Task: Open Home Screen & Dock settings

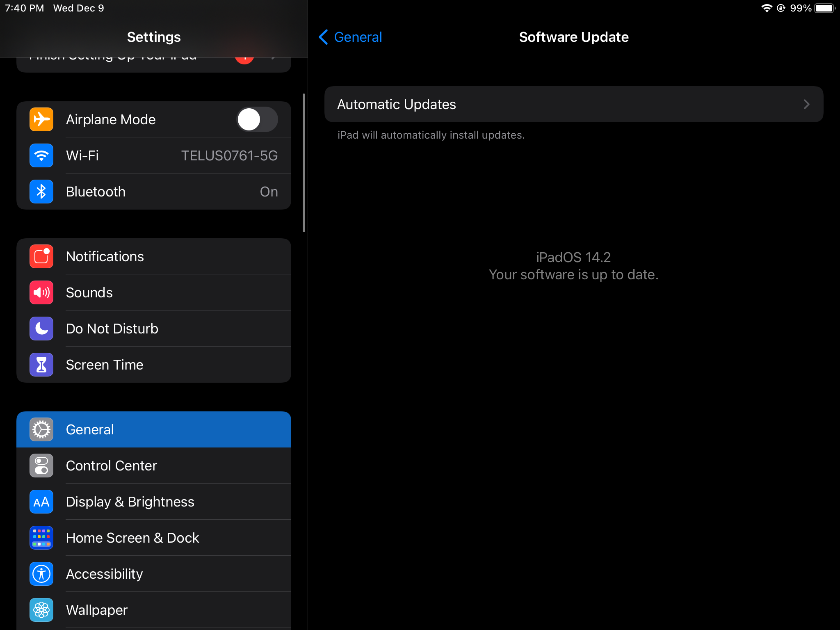Action: [x=132, y=538]
